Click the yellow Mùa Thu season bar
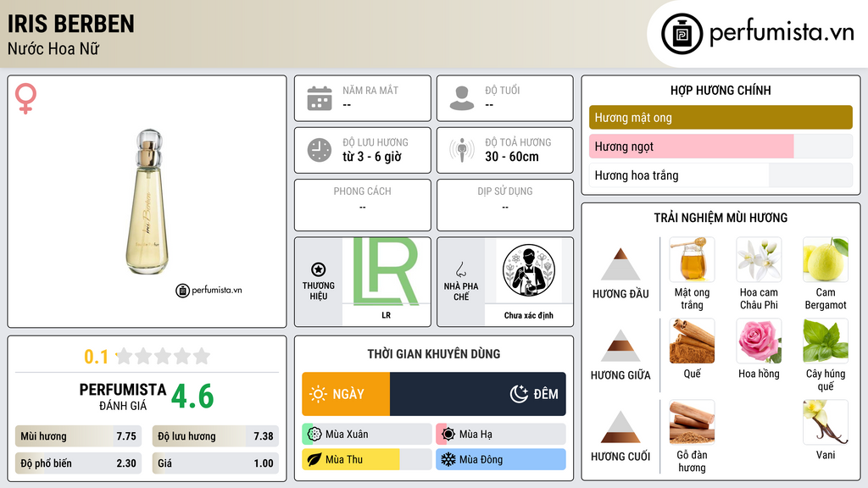 [367, 459]
